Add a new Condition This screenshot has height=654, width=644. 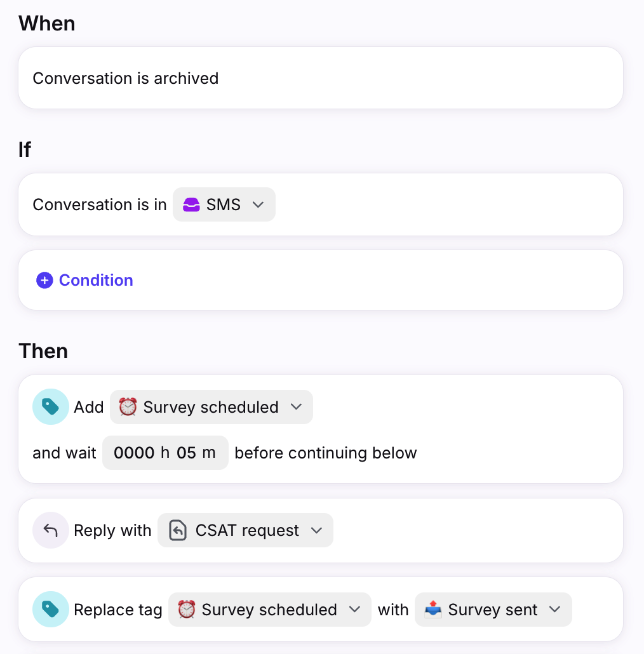click(x=95, y=280)
